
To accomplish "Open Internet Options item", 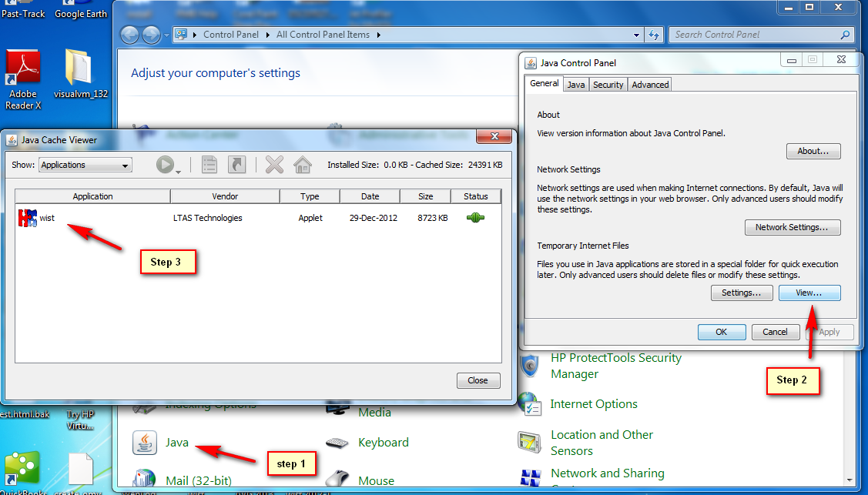I will [x=593, y=404].
